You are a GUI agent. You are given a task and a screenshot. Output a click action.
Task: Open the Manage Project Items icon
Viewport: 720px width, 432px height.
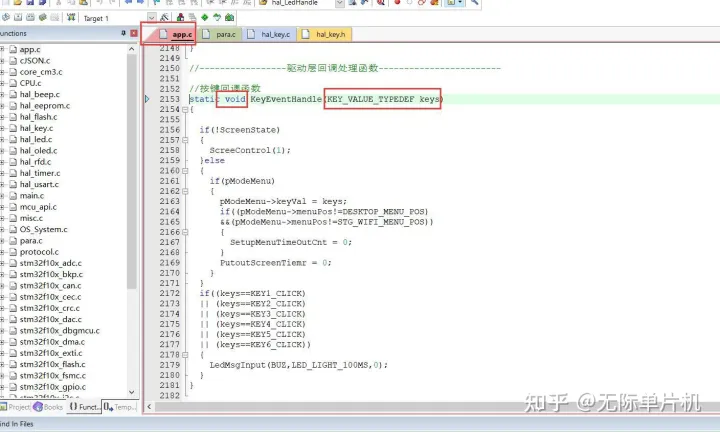pyautogui.click(x=180, y=17)
